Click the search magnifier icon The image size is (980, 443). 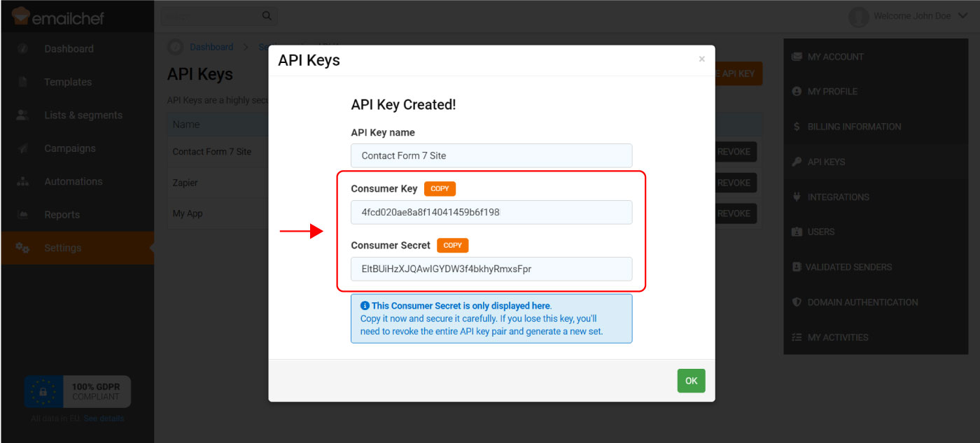pos(267,16)
